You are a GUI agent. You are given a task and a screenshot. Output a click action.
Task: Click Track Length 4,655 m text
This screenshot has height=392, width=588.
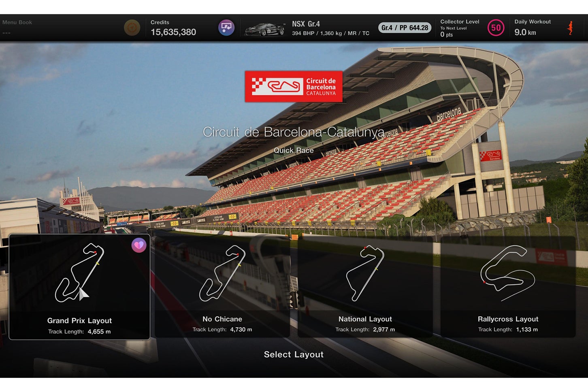pyautogui.click(x=79, y=332)
